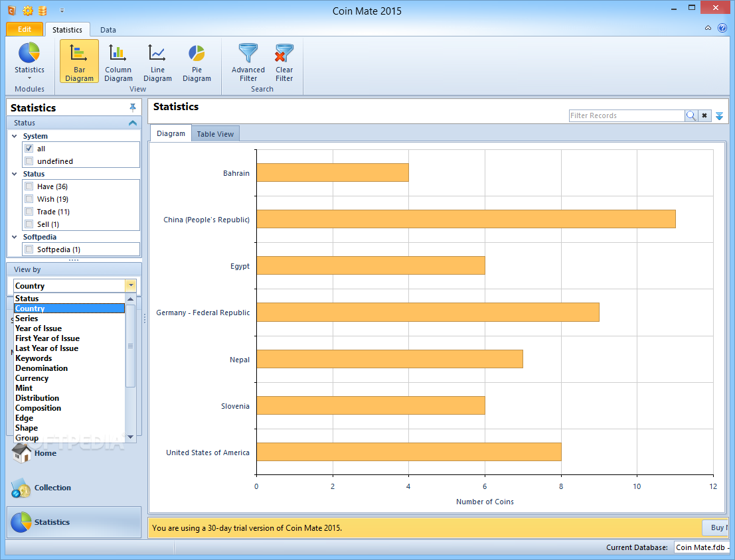The image size is (735, 560).
Task: Open the Statistics modules button
Action: 29,61
